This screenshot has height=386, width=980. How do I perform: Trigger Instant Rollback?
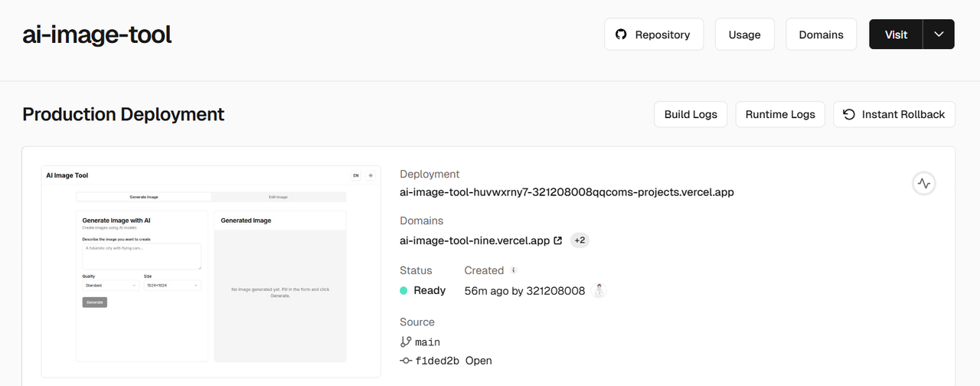(x=894, y=114)
